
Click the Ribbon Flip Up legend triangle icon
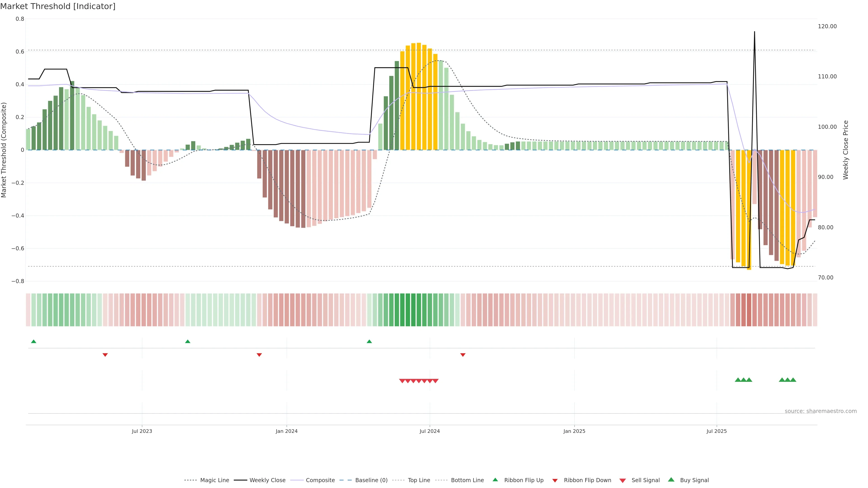(495, 480)
